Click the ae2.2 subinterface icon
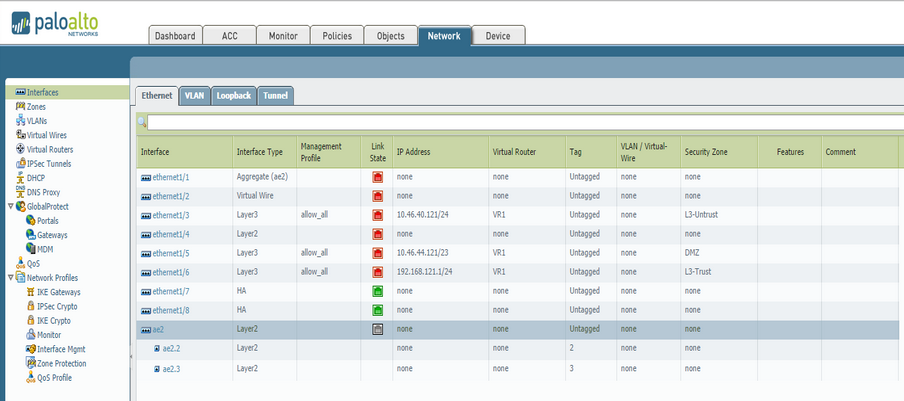 157,349
